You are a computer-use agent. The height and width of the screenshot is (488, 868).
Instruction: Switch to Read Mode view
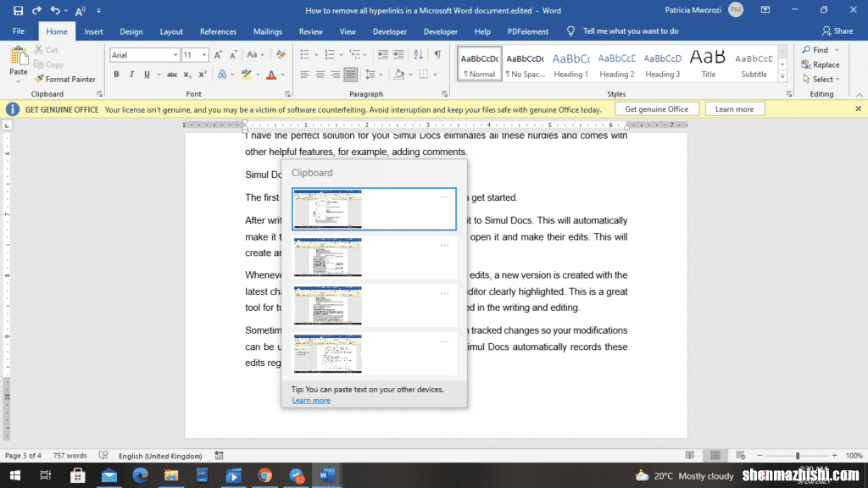pyautogui.click(x=690, y=455)
